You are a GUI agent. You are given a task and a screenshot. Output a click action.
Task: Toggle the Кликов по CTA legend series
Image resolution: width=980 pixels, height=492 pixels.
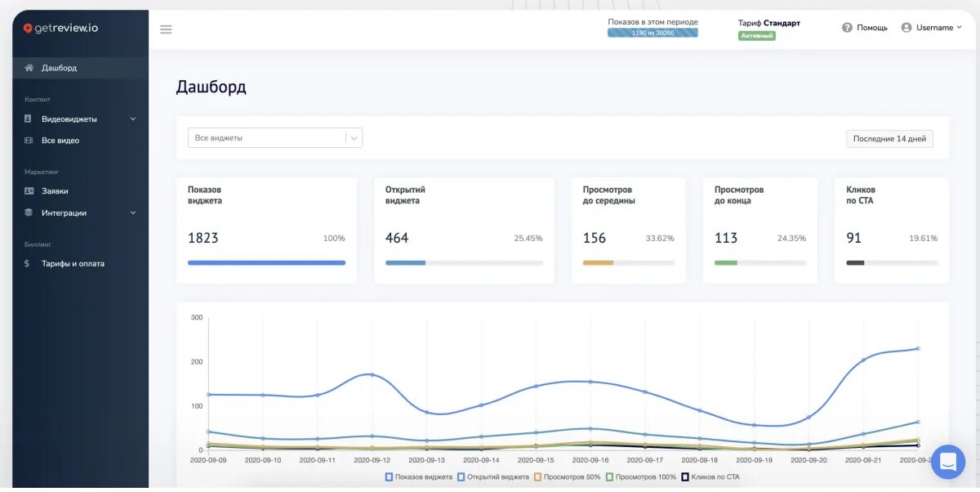(x=711, y=476)
